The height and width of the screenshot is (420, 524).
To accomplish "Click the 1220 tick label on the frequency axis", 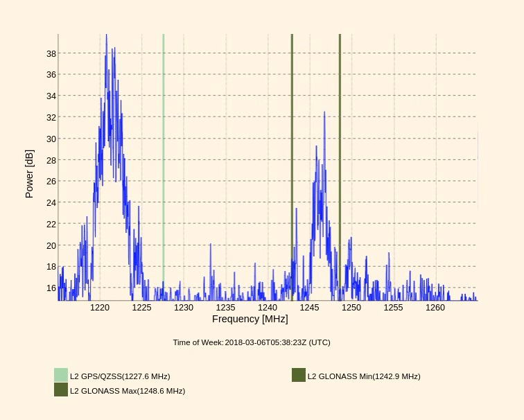I will 100,307.
